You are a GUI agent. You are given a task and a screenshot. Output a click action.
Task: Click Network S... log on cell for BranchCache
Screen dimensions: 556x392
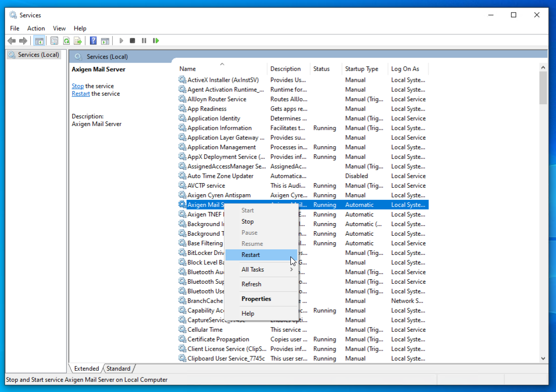pyautogui.click(x=407, y=301)
